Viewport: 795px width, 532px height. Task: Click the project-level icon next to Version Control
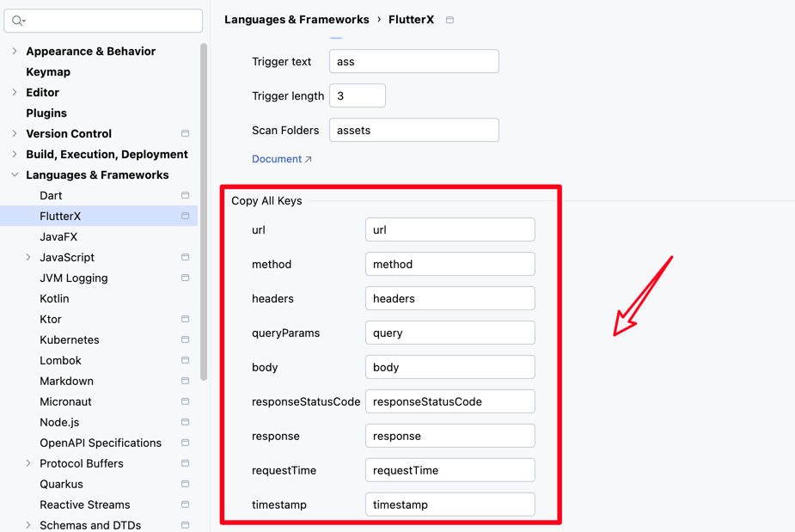[x=185, y=134]
